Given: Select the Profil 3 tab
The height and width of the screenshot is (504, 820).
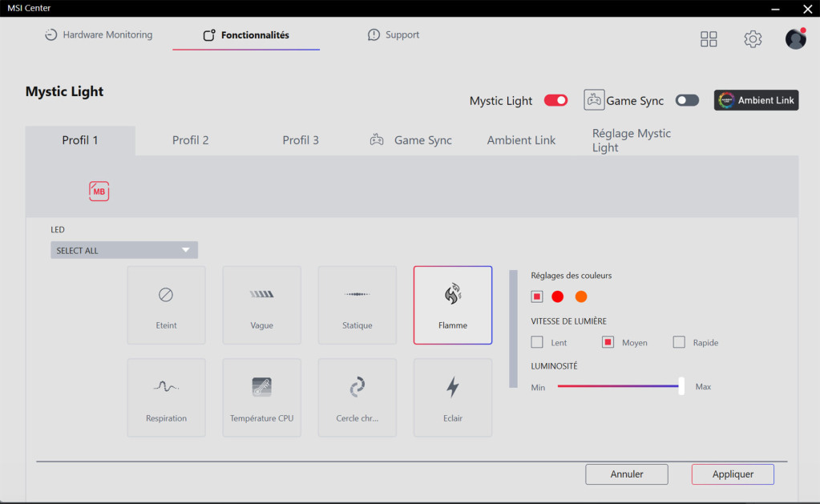Looking at the screenshot, I should [x=301, y=140].
